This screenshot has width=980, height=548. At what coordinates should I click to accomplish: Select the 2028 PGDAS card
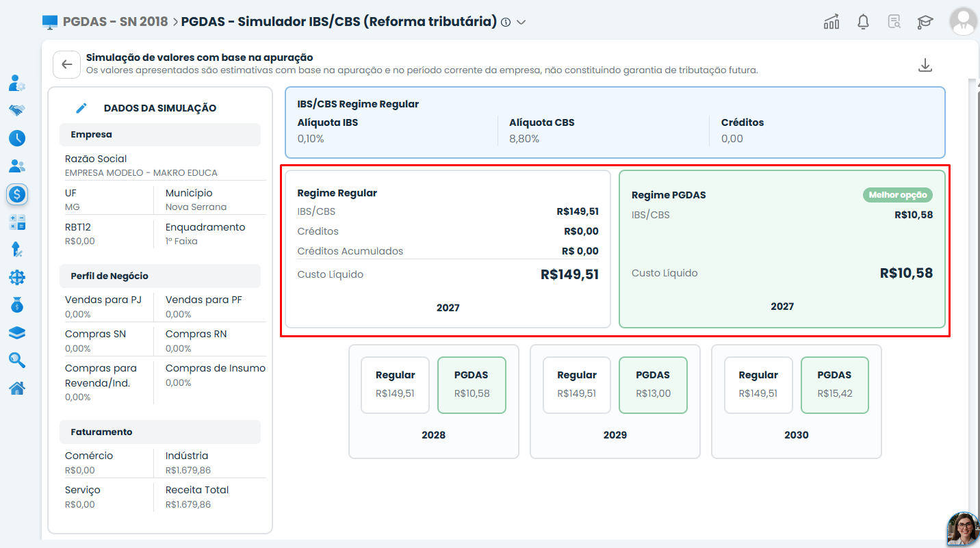tap(472, 385)
